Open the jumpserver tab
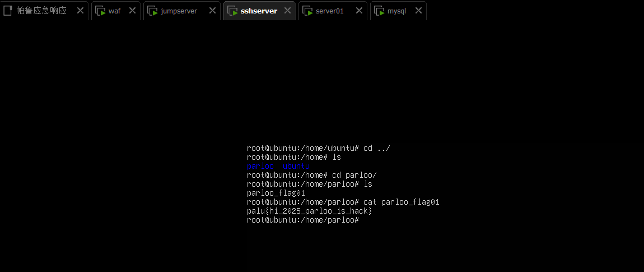Screen dimensions: 644x272 pos(179,11)
